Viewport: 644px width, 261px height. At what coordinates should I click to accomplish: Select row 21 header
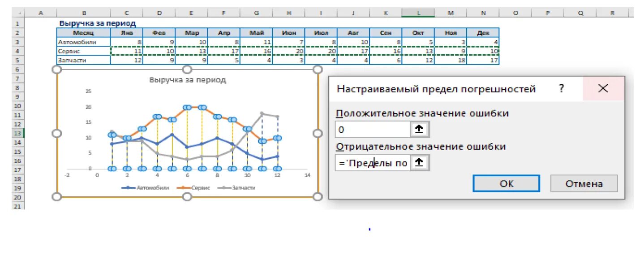(x=18, y=206)
